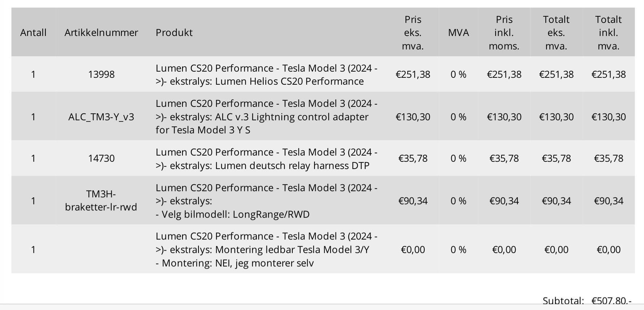The height and width of the screenshot is (310, 644).
Task: Click the Subtotal amount €507.80
Action: 611,301
